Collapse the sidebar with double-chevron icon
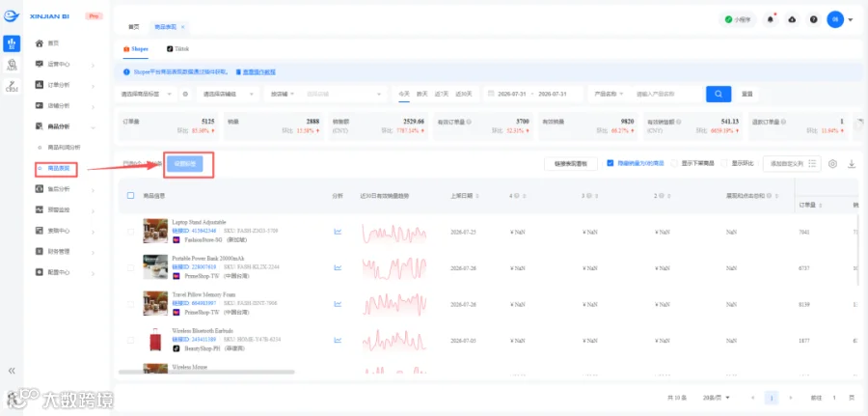 tap(12, 371)
